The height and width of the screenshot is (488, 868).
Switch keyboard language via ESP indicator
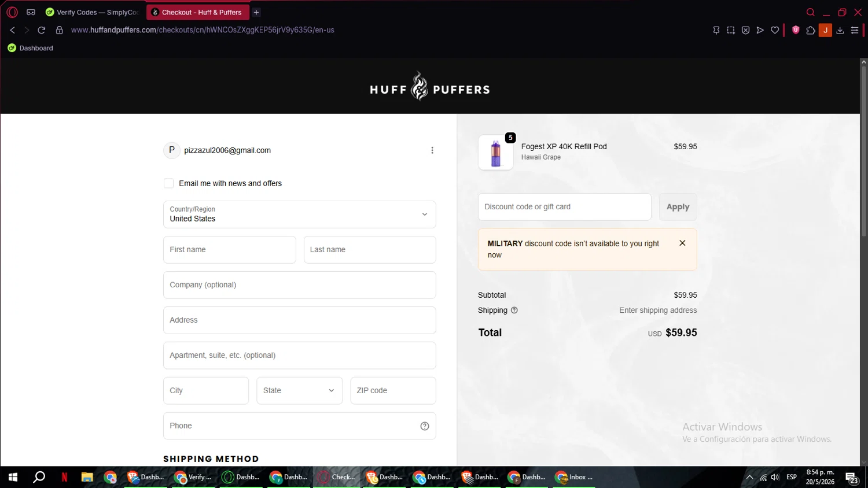(x=792, y=477)
